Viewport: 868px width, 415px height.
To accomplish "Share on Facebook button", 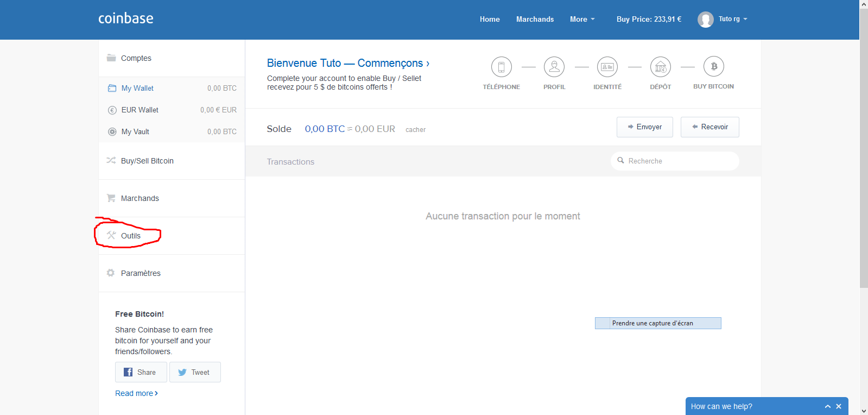I will pos(141,372).
